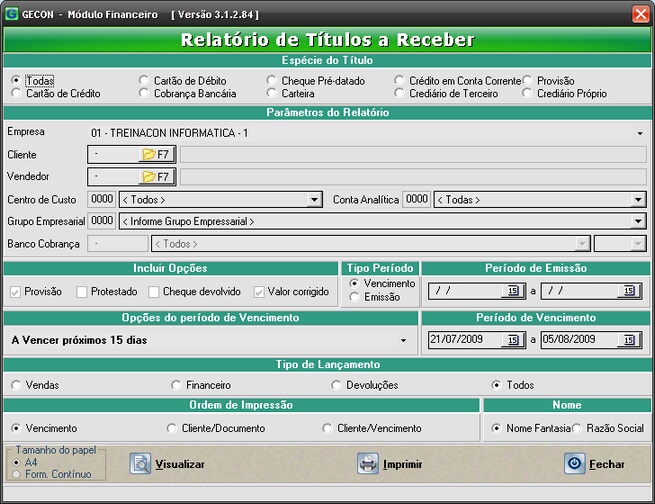This screenshot has width=655, height=504.
Task: Expand the Empresa dropdown
Action: (639, 132)
